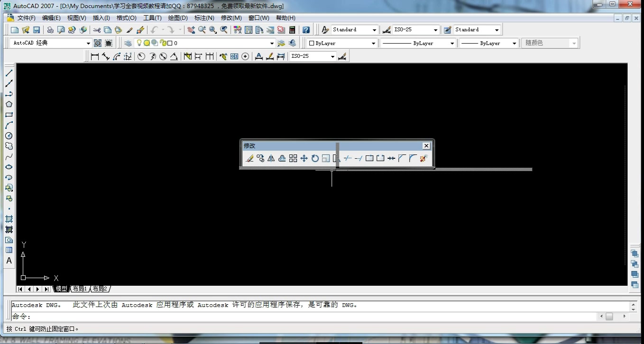Switch to the 布局1 layout tab
644x344 pixels.
(80, 289)
